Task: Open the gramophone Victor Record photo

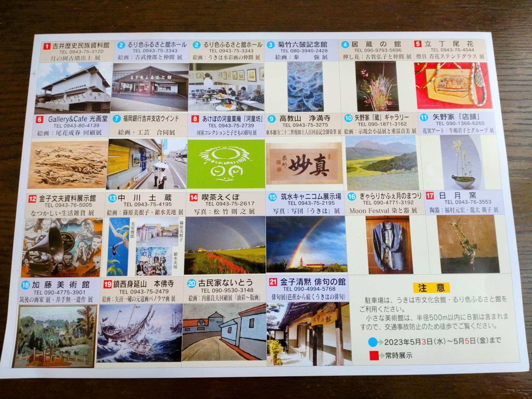Action: click(x=62, y=247)
